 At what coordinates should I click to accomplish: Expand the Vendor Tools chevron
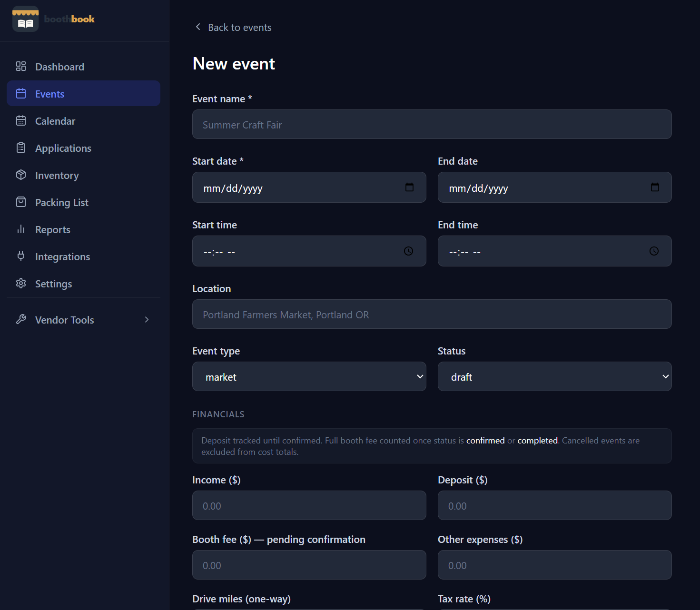pyautogui.click(x=147, y=319)
